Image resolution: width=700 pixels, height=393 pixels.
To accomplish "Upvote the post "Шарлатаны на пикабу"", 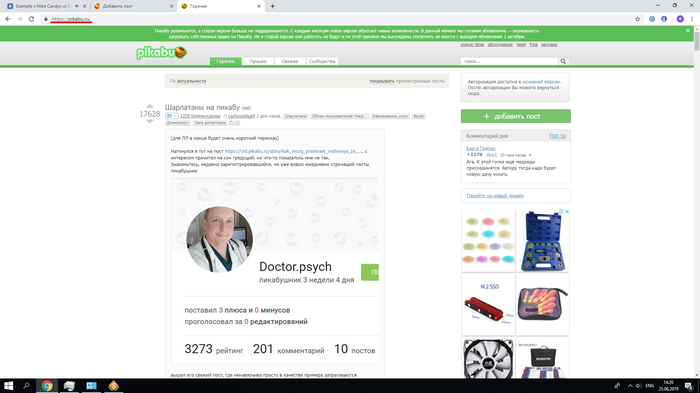I will pos(150,106).
